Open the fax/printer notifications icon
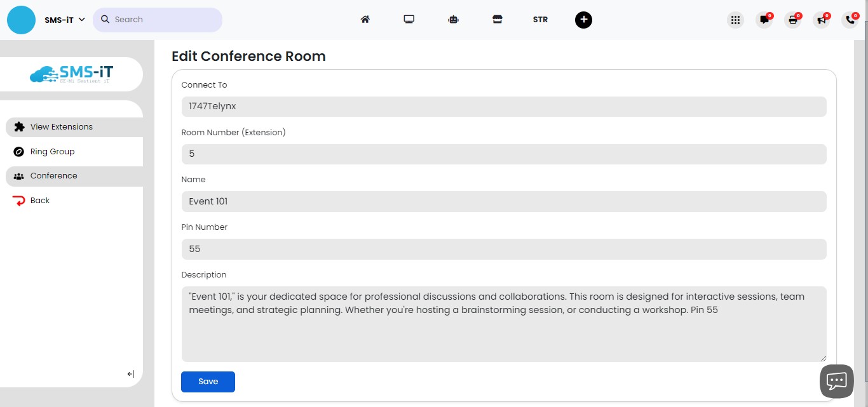 pyautogui.click(x=792, y=20)
